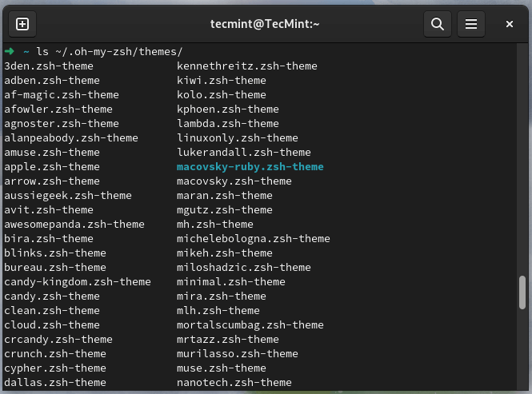The height and width of the screenshot is (394, 532).
Task: Click the green prompt arrow
Action: [x=9, y=52]
